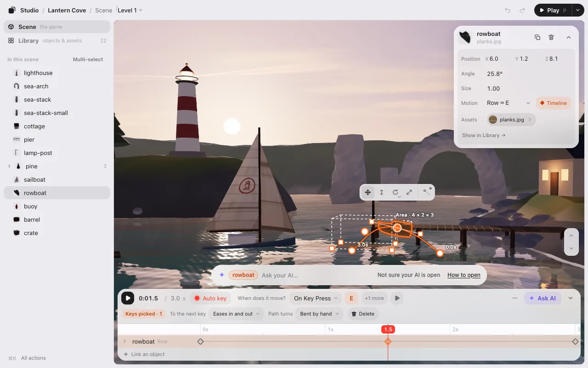Open the Level 1 dropdown

[130, 10]
